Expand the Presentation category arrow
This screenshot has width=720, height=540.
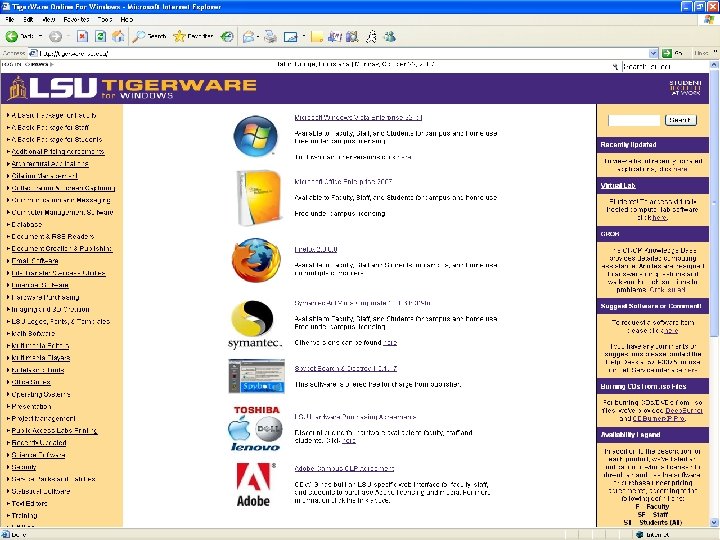8,406
